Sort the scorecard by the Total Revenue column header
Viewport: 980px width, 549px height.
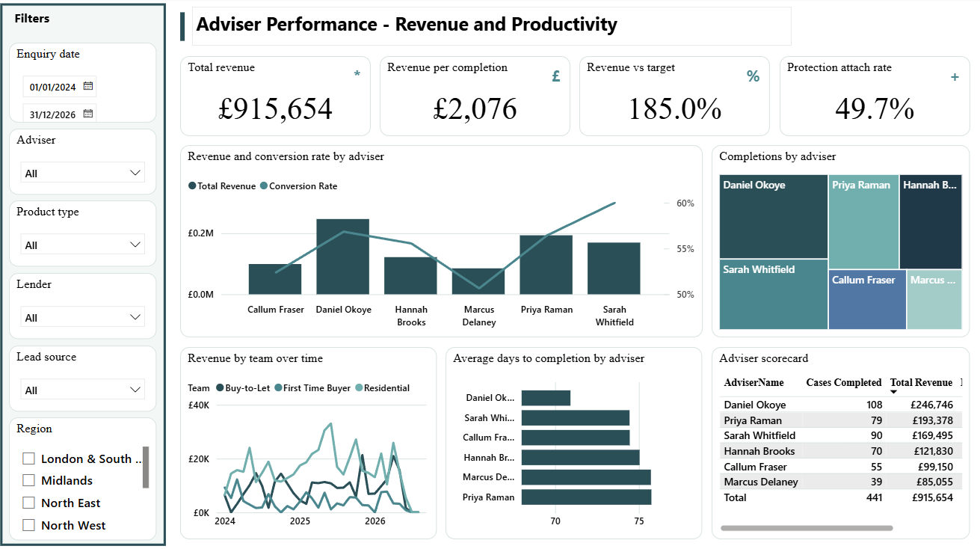click(x=921, y=382)
